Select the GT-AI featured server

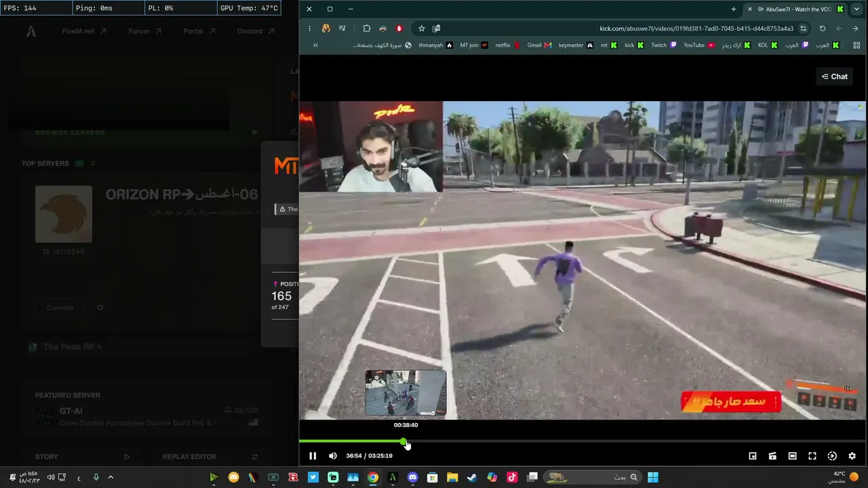(146, 416)
